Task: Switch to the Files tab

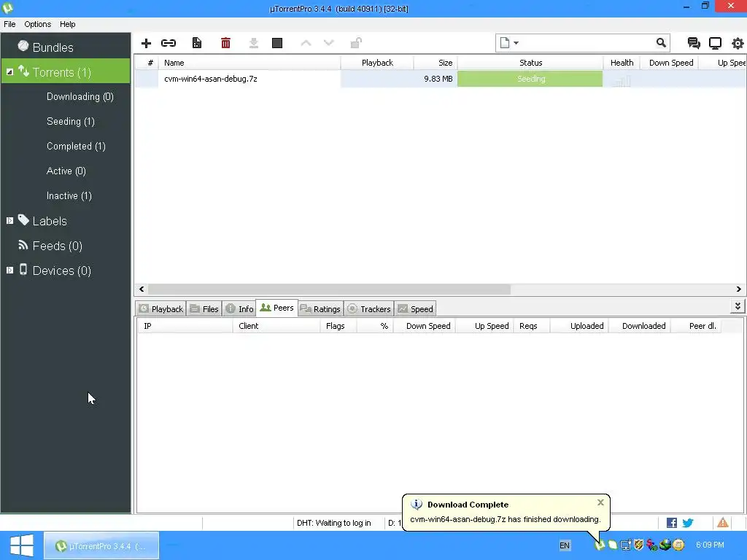Action: [204, 309]
